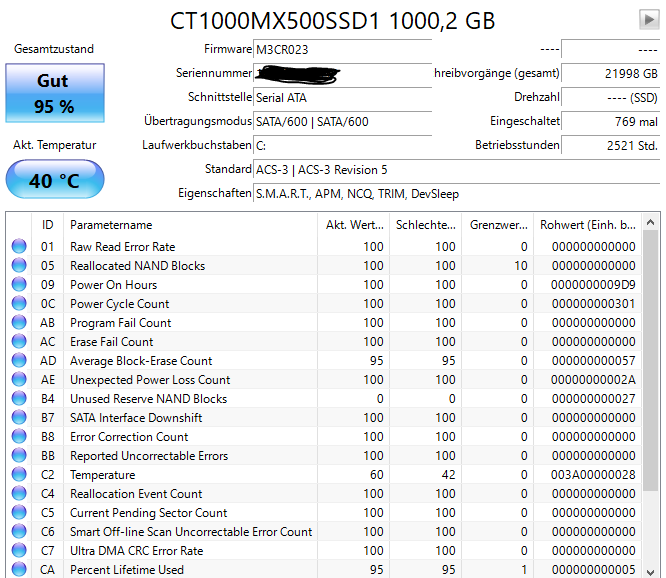Viewport: 666px width, 578px height.
Task: Click the Schnittstelle field showing Serial ATA
Action: [342, 98]
